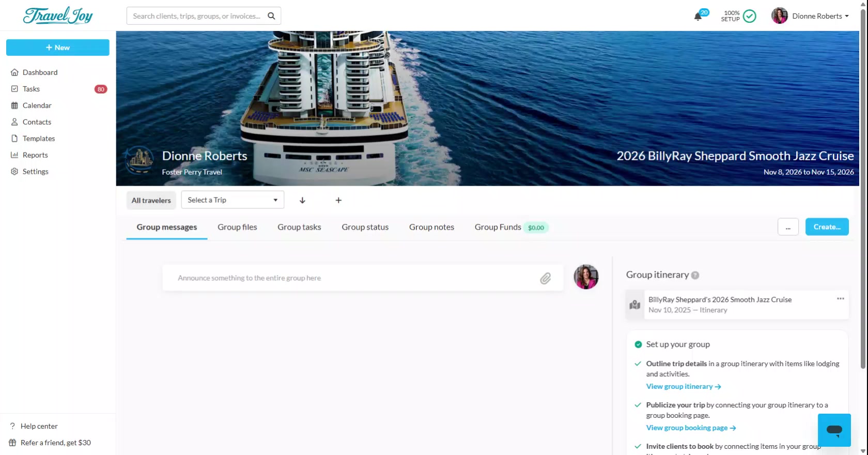Click the plus icon beside trip selector
The width and height of the screenshot is (868, 455).
[338, 200]
